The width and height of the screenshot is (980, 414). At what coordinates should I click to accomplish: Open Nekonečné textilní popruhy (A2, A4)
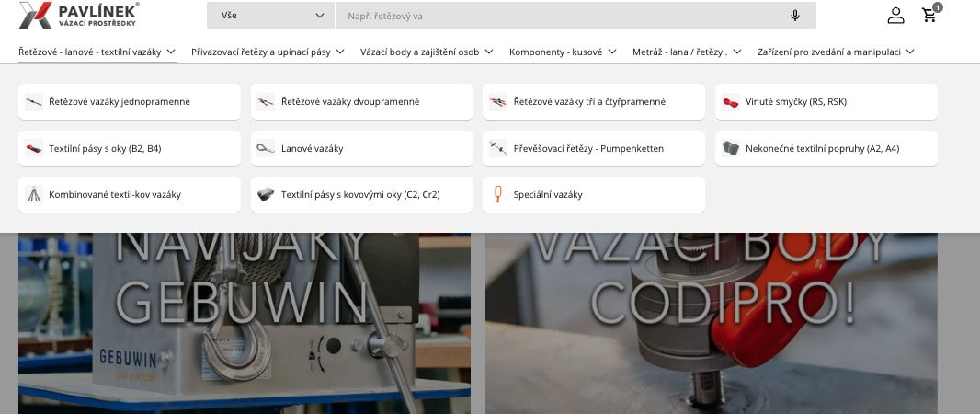[826, 148]
